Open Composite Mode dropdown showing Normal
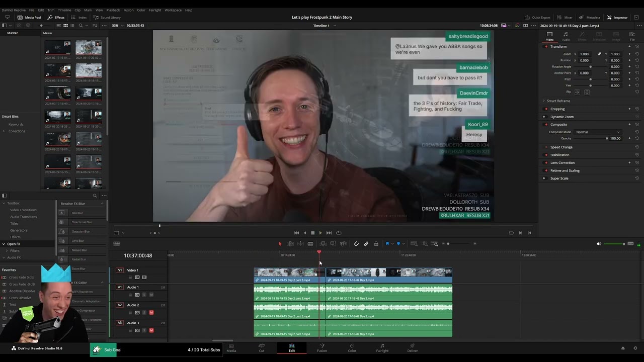Screen dimensions: 644x362 pos(598,132)
